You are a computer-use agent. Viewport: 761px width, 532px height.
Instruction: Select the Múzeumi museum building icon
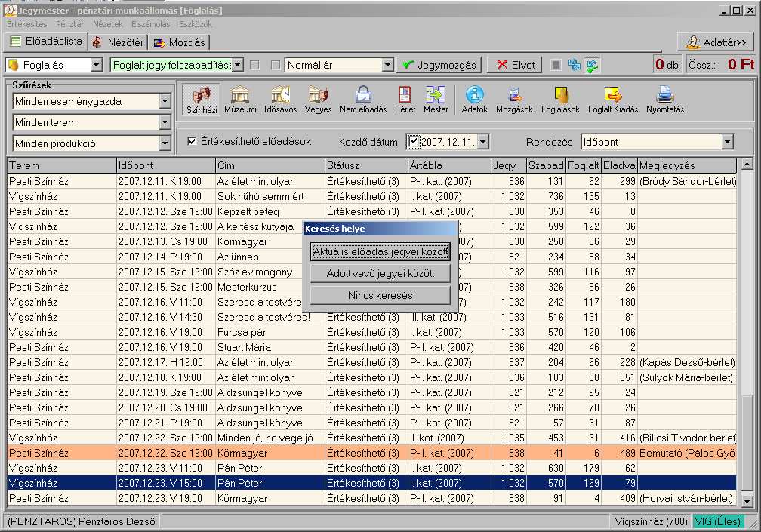[x=240, y=100]
